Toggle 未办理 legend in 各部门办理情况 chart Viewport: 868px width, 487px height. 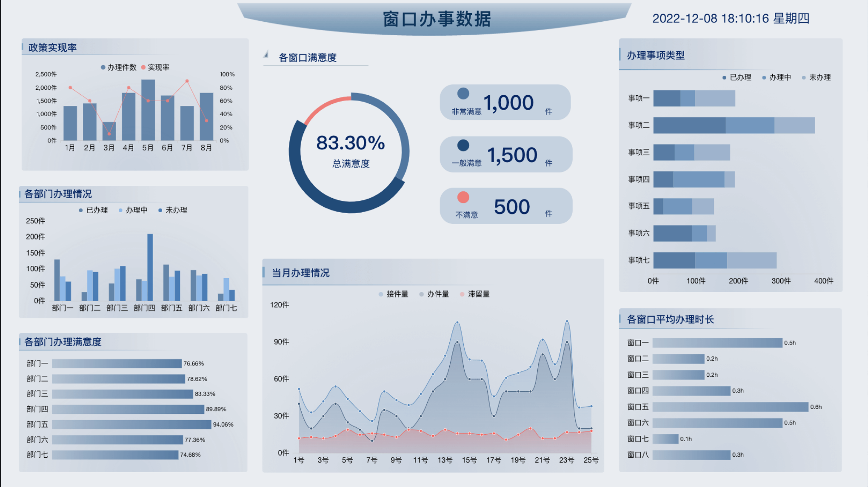coord(172,210)
